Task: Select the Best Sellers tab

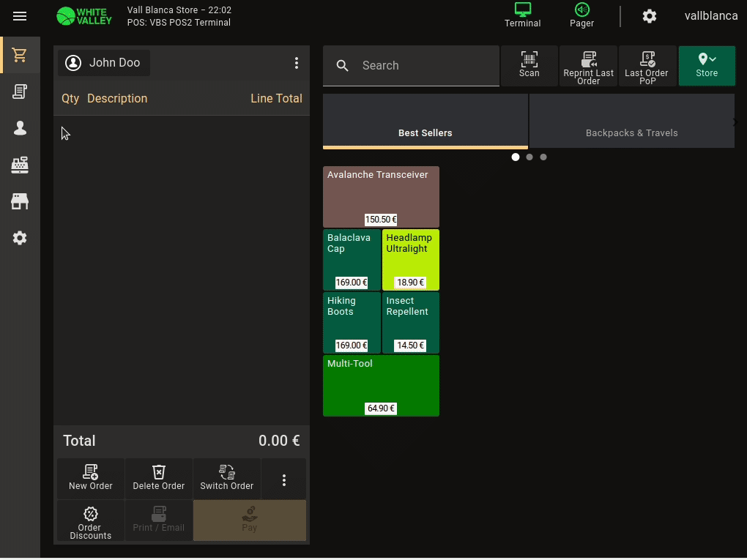Action: (x=425, y=122)
